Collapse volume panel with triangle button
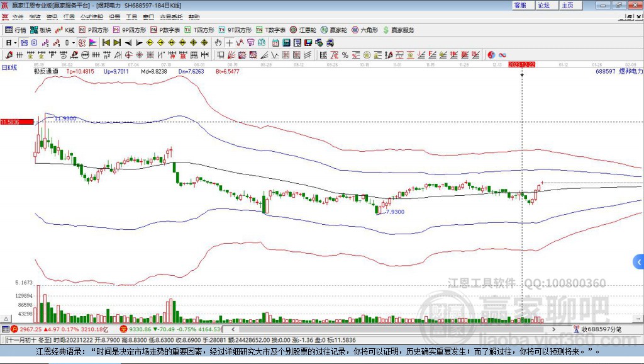The height and width of the screenshot is (364, 644). (6, 319)
